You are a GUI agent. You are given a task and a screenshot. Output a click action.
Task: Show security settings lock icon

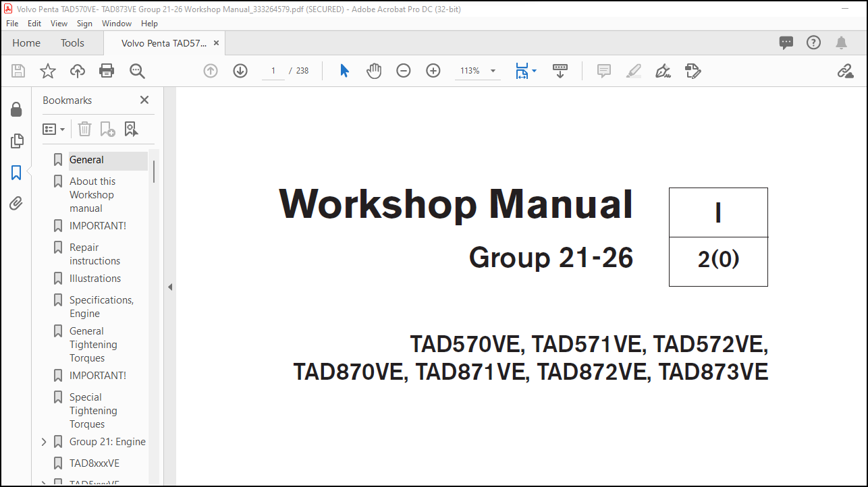[16, 109]
